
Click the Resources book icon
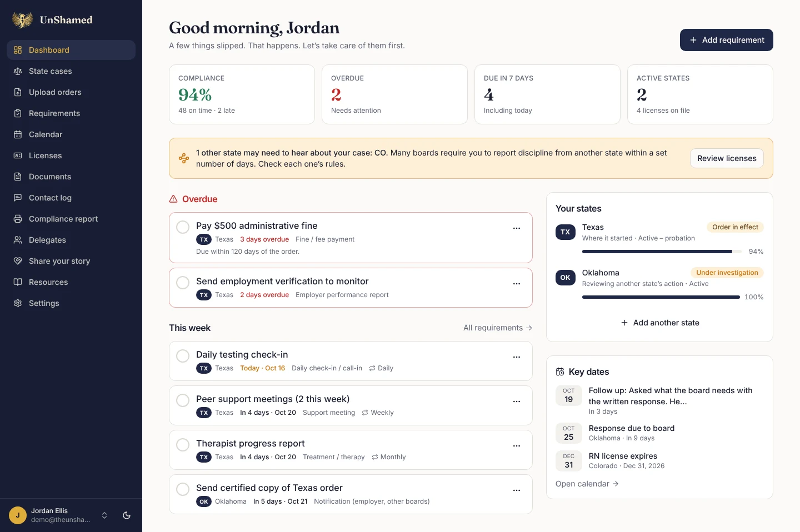point(18,282)
